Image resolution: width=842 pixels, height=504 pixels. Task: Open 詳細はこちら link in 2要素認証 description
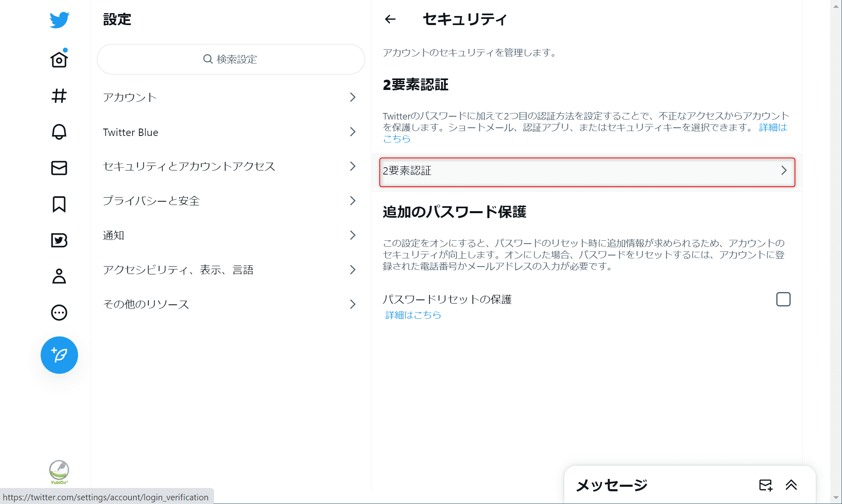pyautogui.click(x=772, y=128)
